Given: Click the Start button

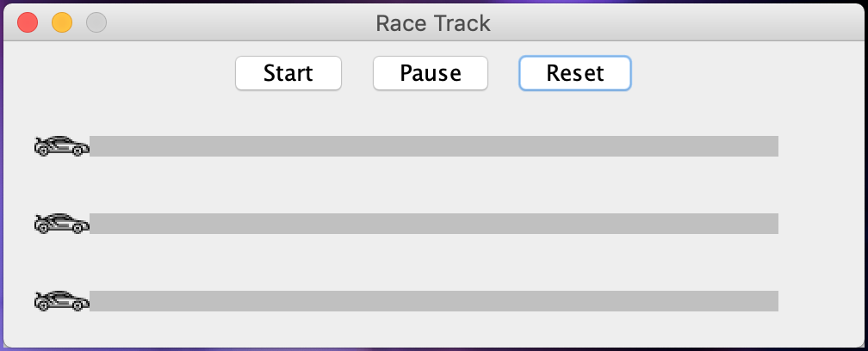Looking at the screenshot, I should click(x=288, y=73).
